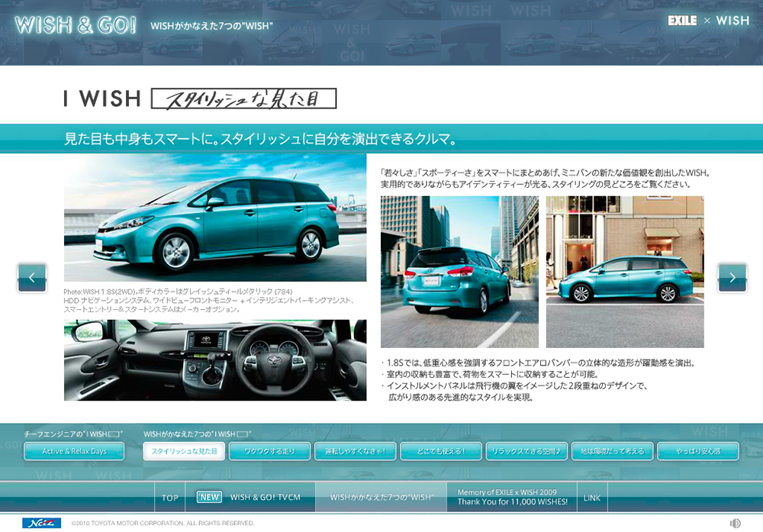
Task: Click the copyright TOYOTA MOTOR CORPORATION text
Action: click(x=163, y=524)
